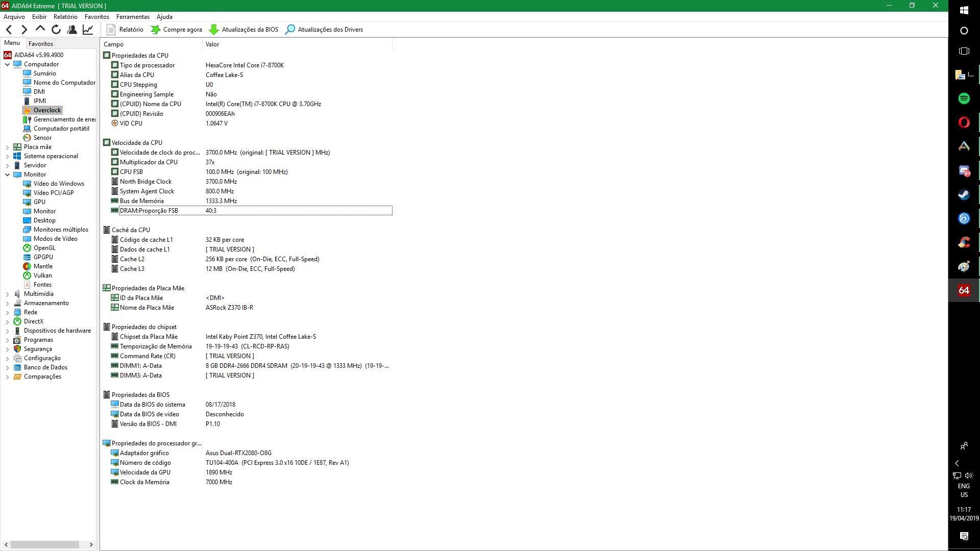Click the Programas icon
Viewport: 980px width, 551px height.
(17, 340)
